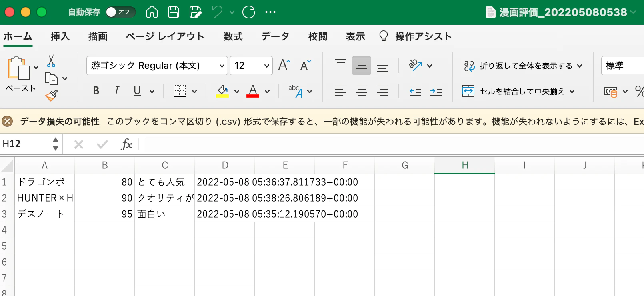Open the font size dropdown
The height and width of the screenshot is (296, 644).
point(267,66)
